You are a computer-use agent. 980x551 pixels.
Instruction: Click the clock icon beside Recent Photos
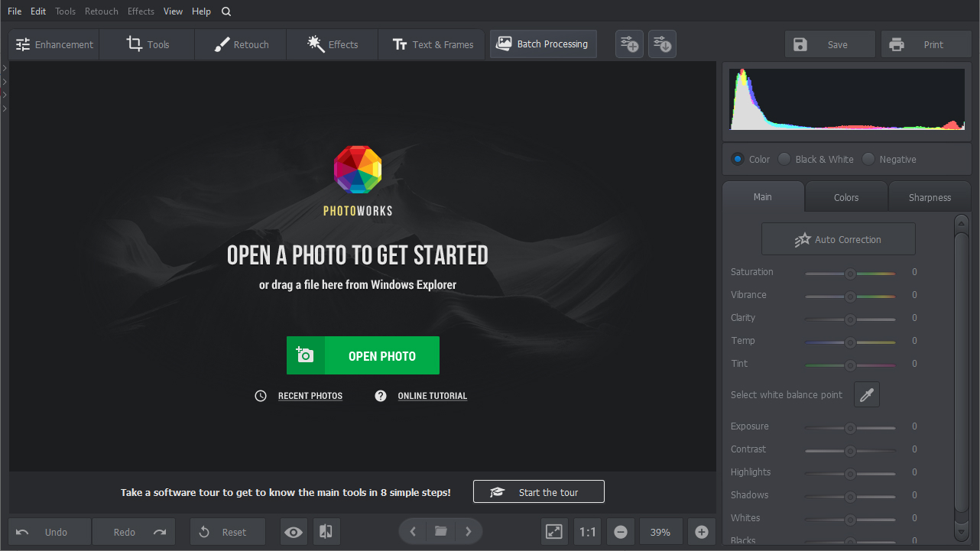(261, 396)
